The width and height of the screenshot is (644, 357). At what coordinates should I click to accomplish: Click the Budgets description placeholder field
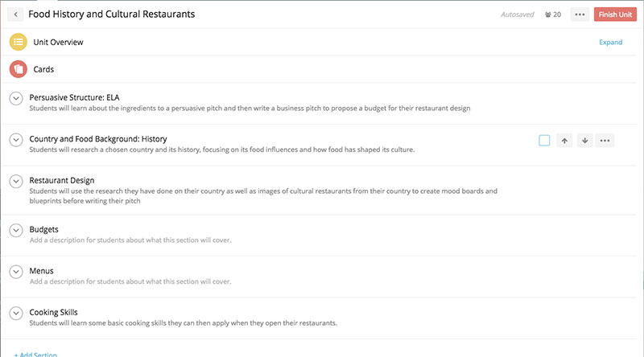tap(130, 240)
